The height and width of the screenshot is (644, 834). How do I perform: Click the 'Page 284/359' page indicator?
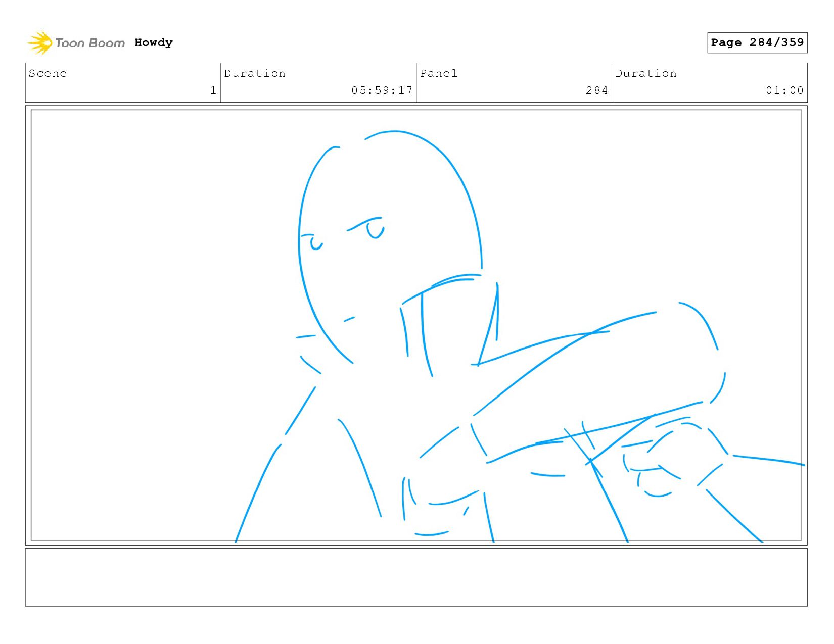tap(757, 42)
